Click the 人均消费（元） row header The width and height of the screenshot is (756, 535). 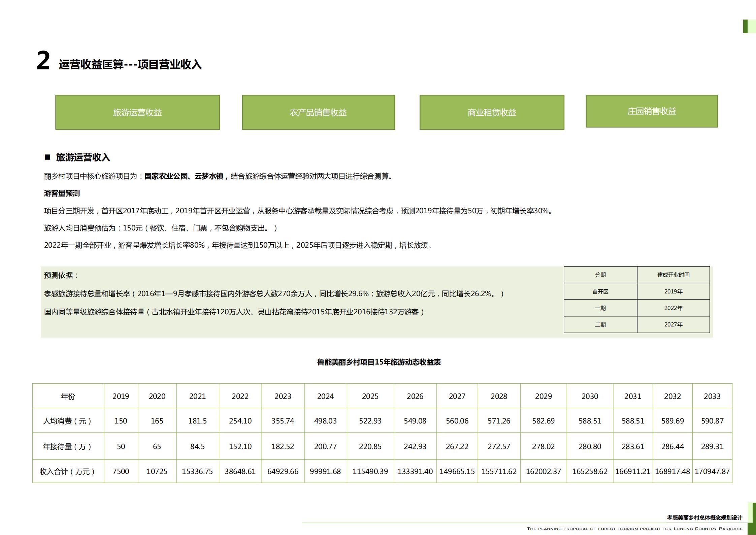pos(68,420)
